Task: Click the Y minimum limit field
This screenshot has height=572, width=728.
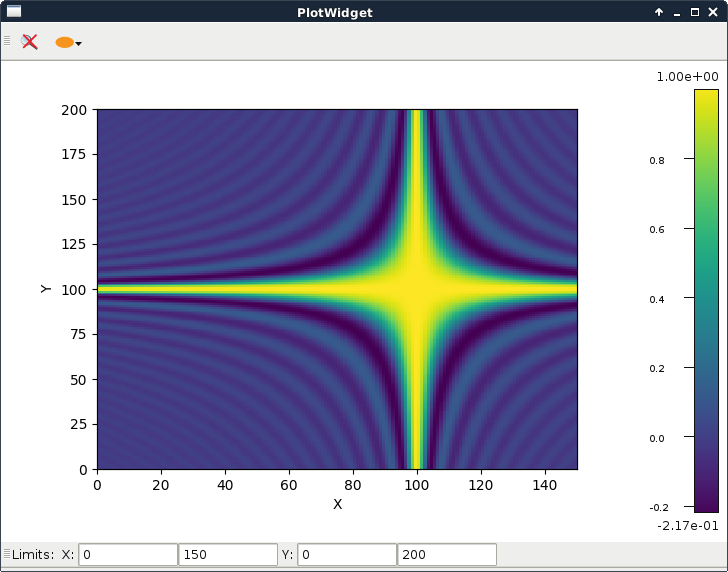Action: coord(347,554)
